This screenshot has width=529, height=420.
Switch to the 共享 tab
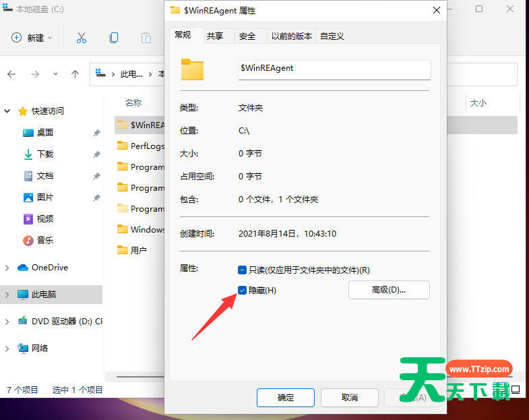[215, 36]
